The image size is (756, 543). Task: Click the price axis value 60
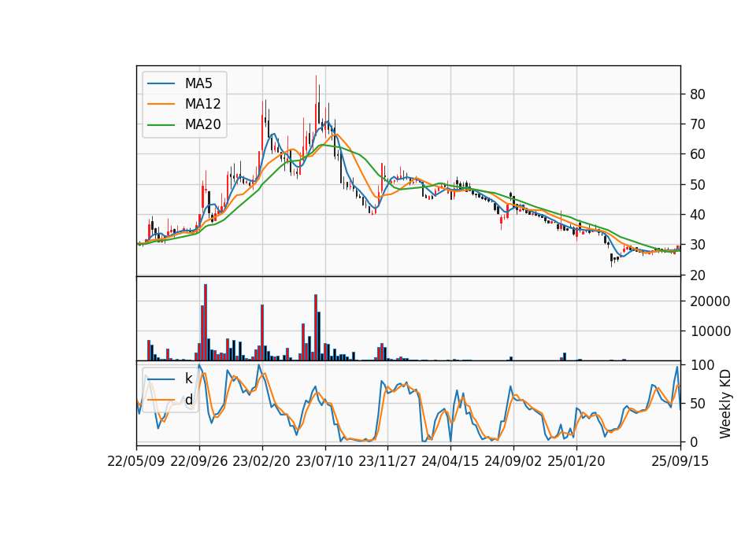click(x=697, y=154)
